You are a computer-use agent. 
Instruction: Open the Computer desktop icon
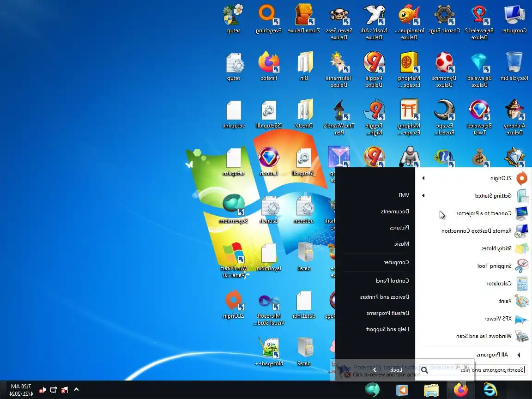point(514,19)
